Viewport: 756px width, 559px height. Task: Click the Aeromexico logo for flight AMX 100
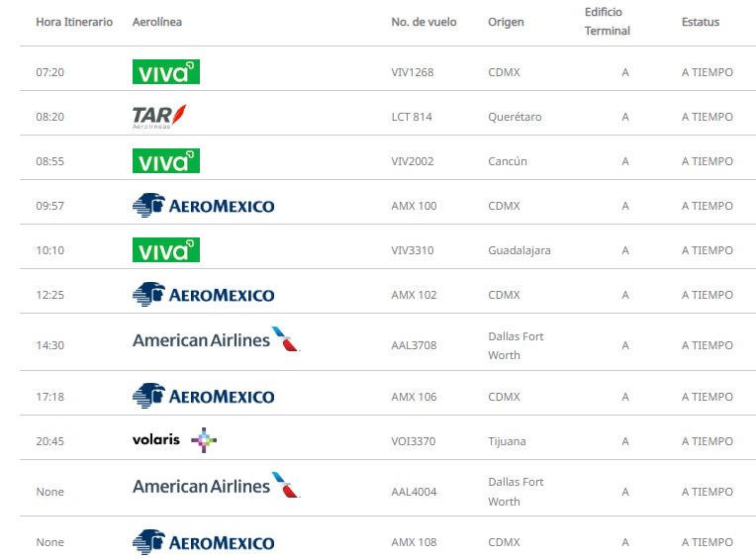203,206
